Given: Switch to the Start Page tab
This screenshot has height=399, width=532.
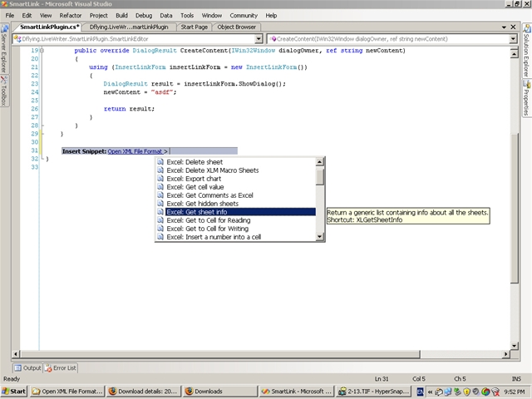Looking at the screenshot, I should (194, 27).
